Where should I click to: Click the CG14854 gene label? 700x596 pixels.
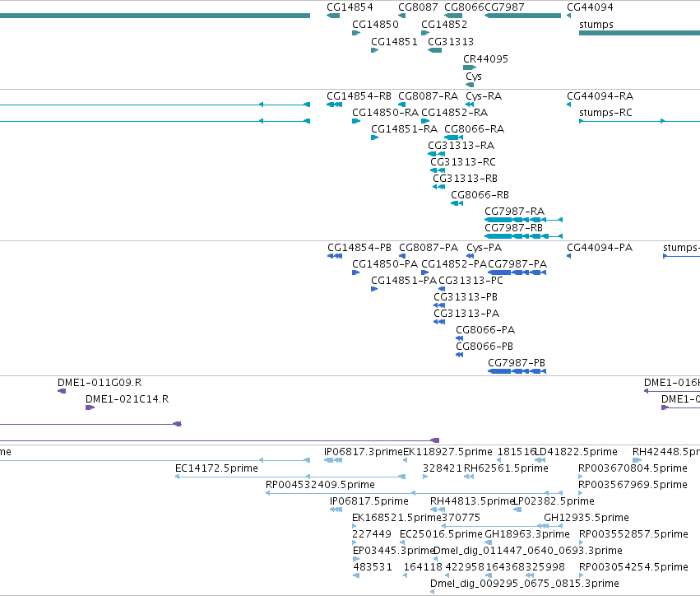point(350,7)
